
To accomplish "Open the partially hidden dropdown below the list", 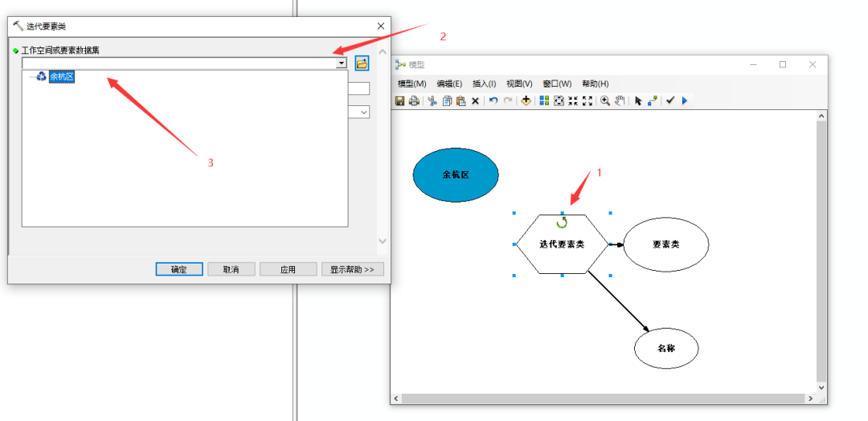I will point(364,112).
